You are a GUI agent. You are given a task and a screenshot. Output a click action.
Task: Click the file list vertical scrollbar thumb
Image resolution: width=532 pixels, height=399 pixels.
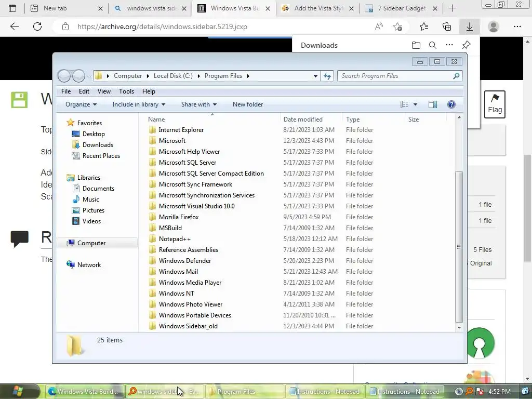coord(459,247)
